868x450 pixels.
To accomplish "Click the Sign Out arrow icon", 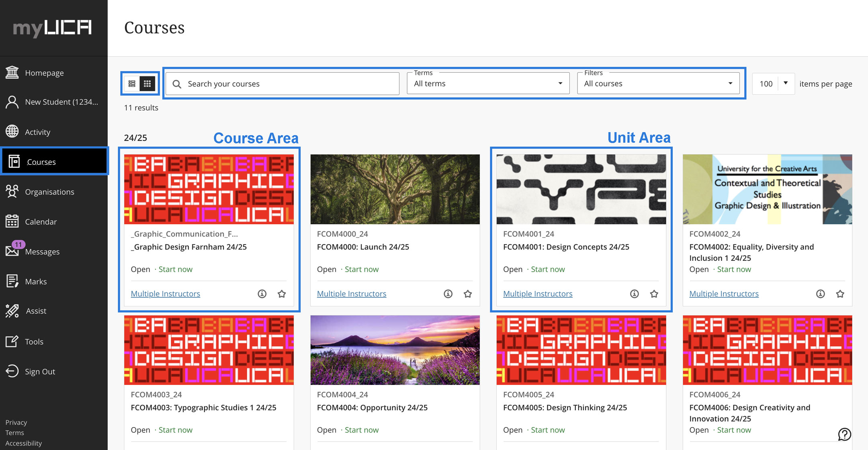I will (x=12, y=371).
